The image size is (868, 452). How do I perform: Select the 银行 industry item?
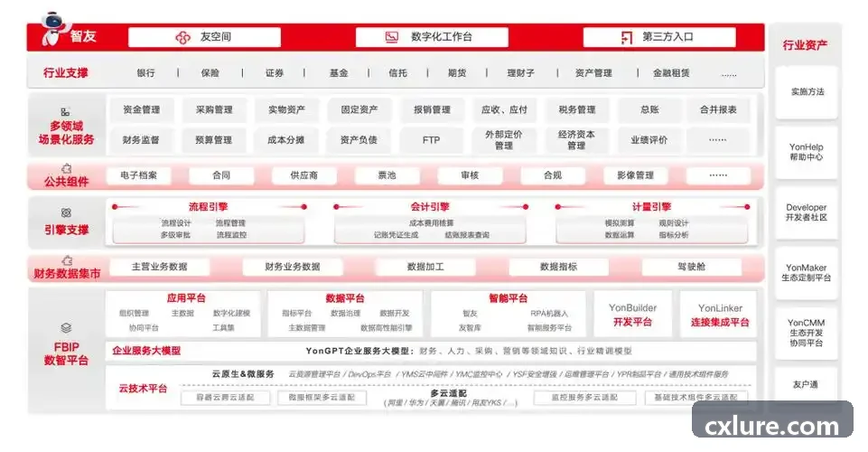click(x=146, y=72)
